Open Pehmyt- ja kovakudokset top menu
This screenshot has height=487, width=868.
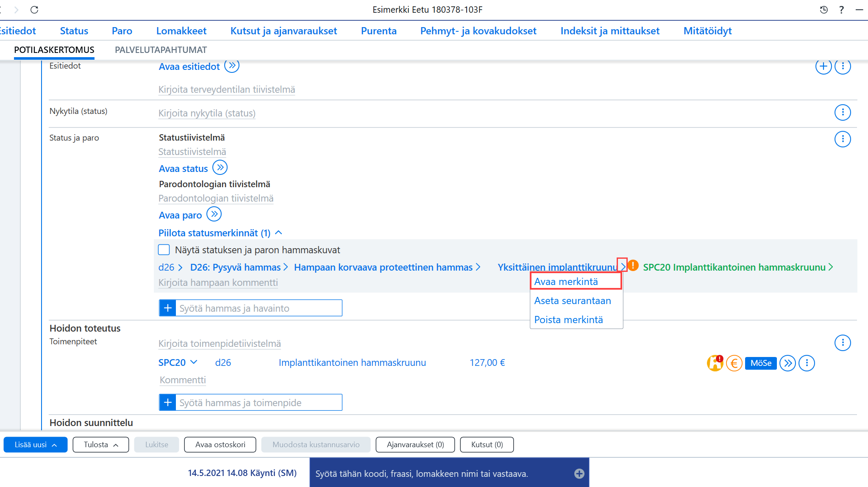479,31
